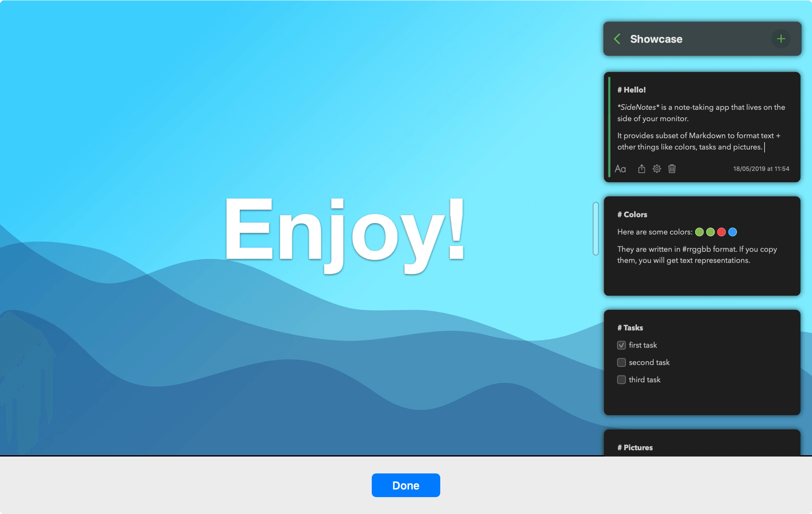
Task: Select the Tasks note heading
Action: point(630,327)
